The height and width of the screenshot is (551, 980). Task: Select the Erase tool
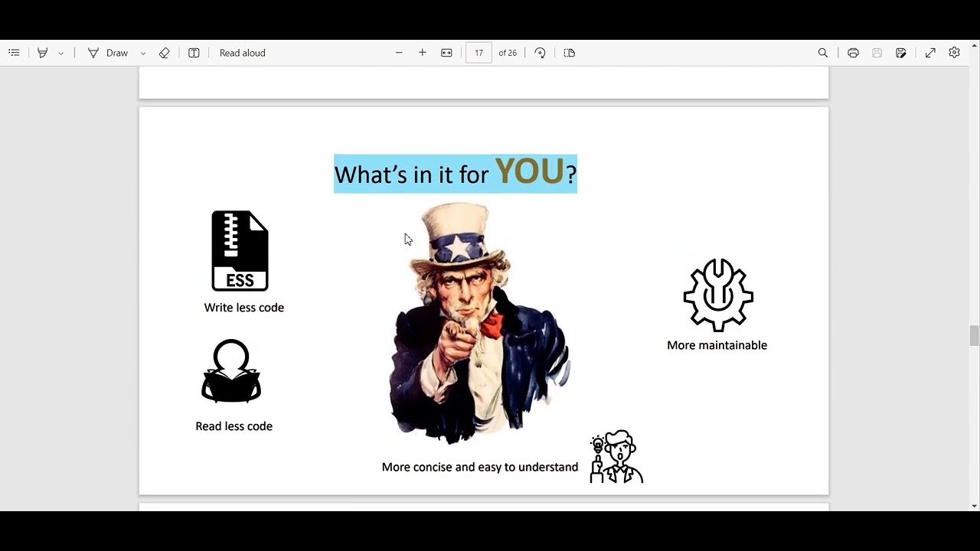(x=164, y=53)
